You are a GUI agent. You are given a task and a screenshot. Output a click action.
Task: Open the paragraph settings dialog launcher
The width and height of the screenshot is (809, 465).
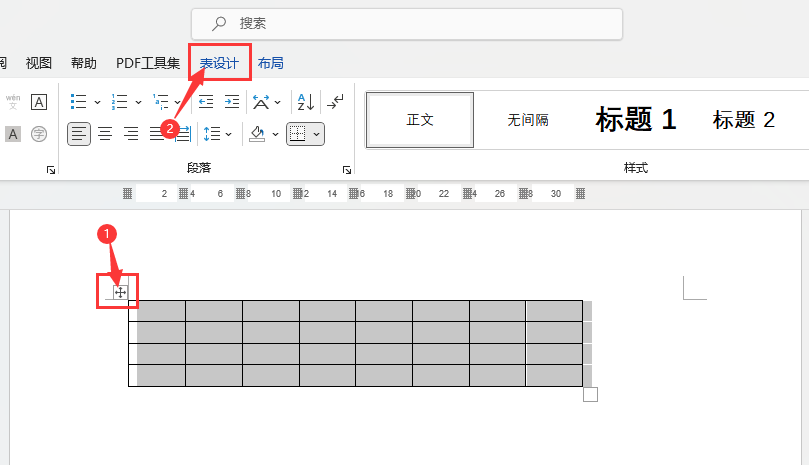pyautogui.click(x=347, y=170)
